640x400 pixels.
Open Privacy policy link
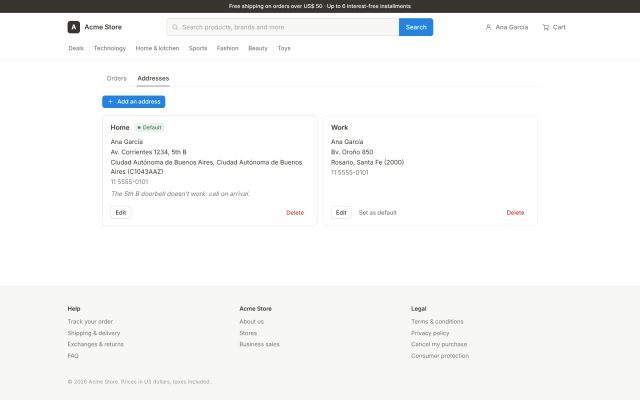(x=430, y=333)
